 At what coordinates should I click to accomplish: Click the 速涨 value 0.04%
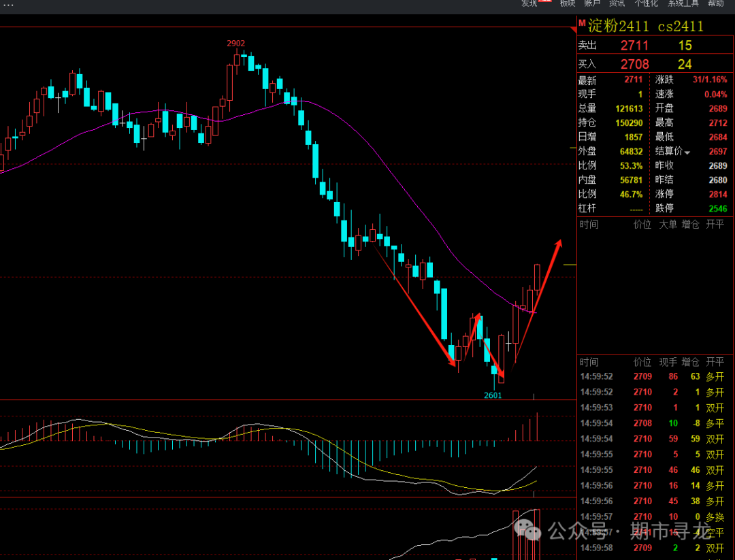coord(715,94)
